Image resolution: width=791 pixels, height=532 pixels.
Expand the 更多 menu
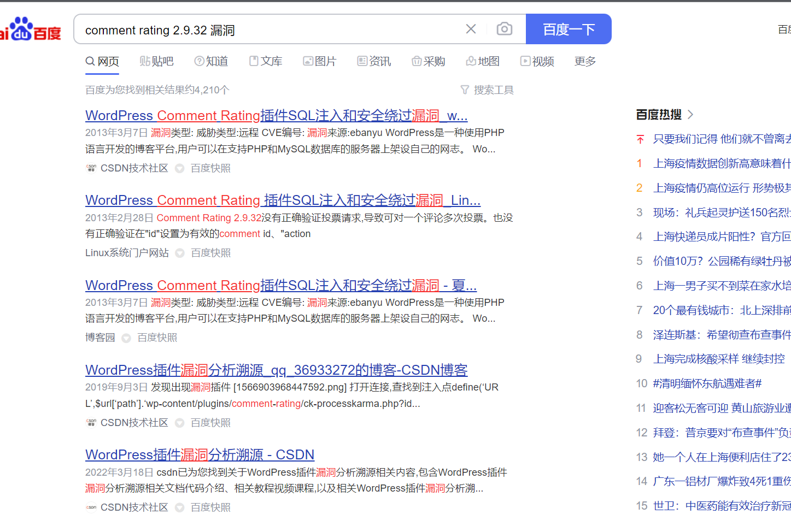click(x=585, y=61)
